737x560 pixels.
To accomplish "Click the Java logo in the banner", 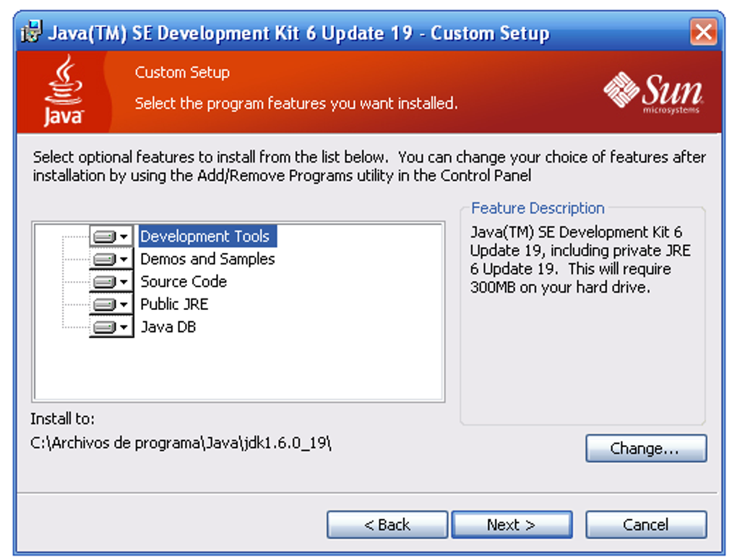I will (64, 90).
